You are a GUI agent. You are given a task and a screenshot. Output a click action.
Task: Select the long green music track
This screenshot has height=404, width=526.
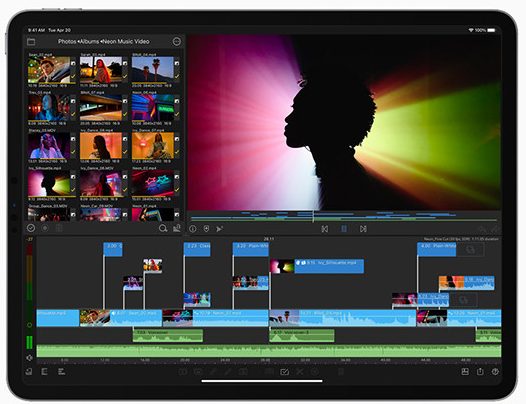(269, 351)
